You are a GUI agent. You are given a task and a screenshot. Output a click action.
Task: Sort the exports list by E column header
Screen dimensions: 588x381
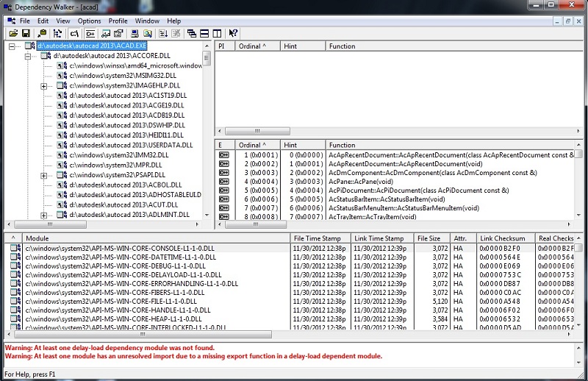pos(225,146)
